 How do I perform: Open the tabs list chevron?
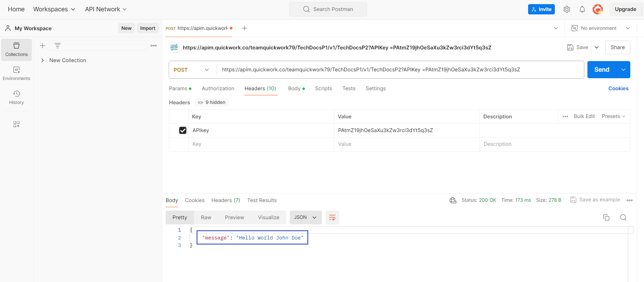pyautogui.click(x=556, y=28)
